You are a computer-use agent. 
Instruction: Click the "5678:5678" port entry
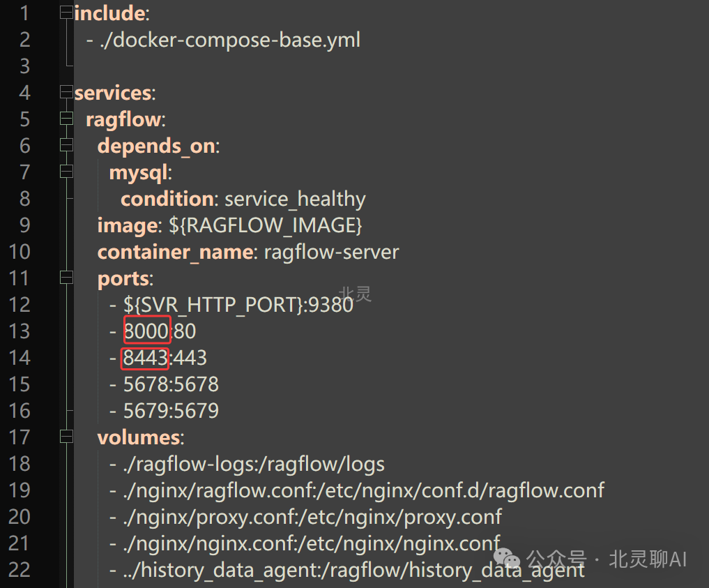pos(171,384)
